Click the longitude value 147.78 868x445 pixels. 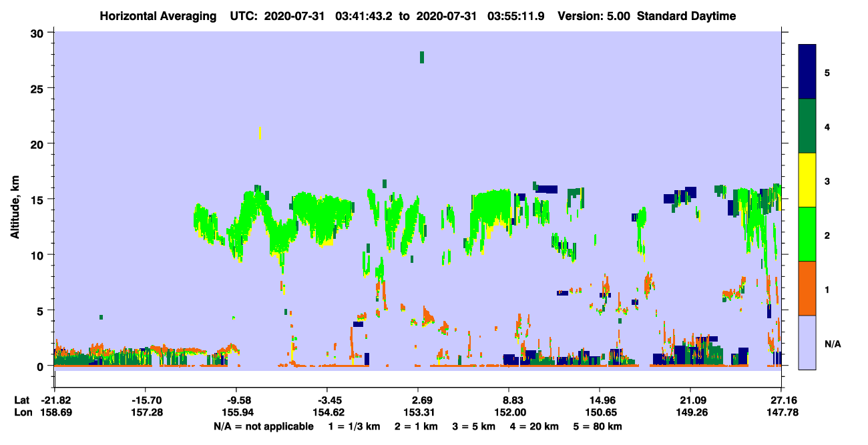pos(781,413)
